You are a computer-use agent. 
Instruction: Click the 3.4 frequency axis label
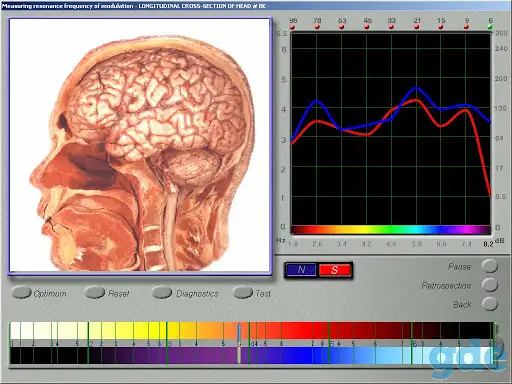(x=342, y=244)
